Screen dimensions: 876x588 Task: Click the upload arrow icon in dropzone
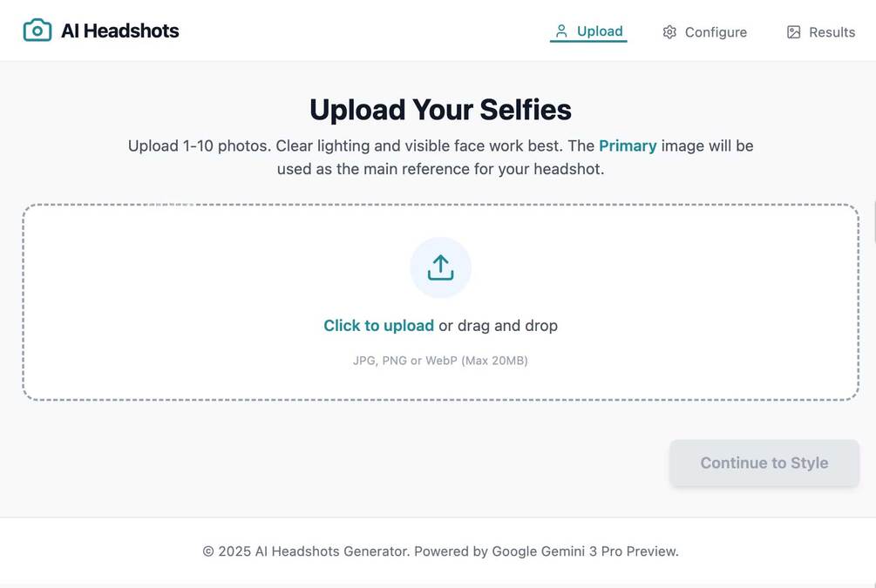440,267
